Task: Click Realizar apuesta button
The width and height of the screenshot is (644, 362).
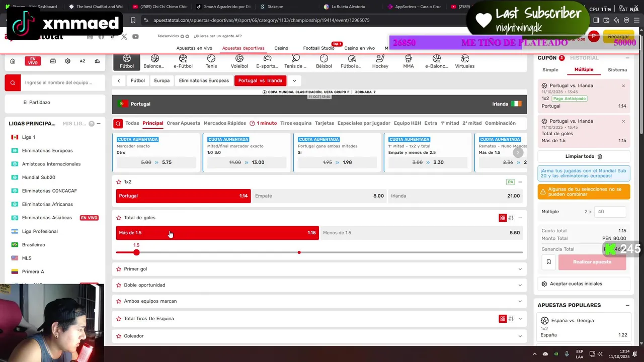Action: pos(592,262)
